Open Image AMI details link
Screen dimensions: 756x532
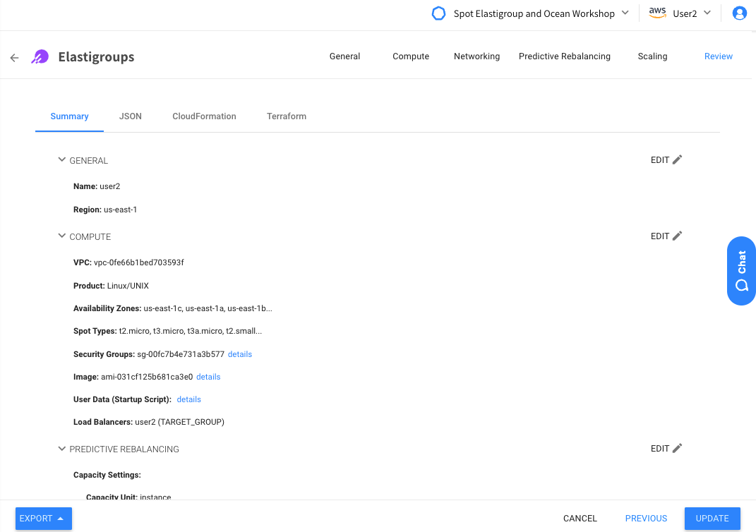tap(208, 377)
